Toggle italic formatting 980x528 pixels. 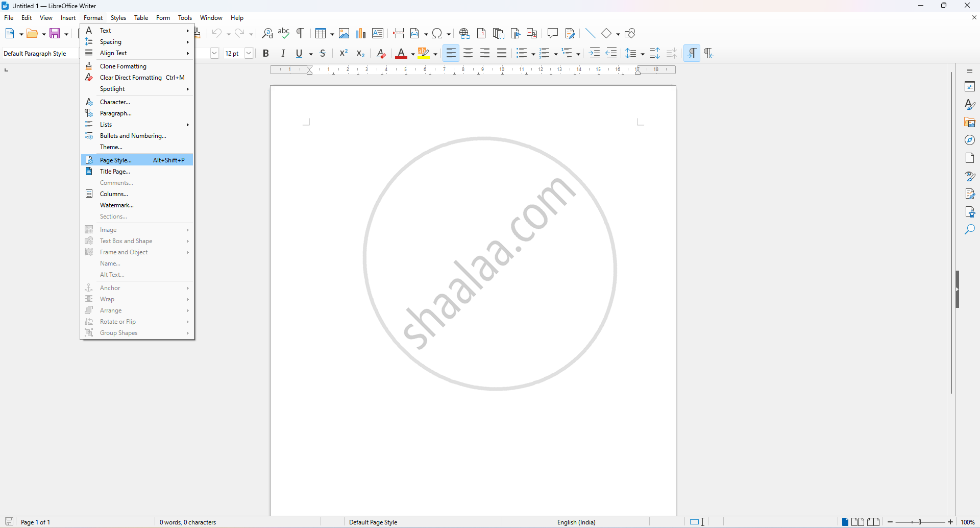coord(283,54)
